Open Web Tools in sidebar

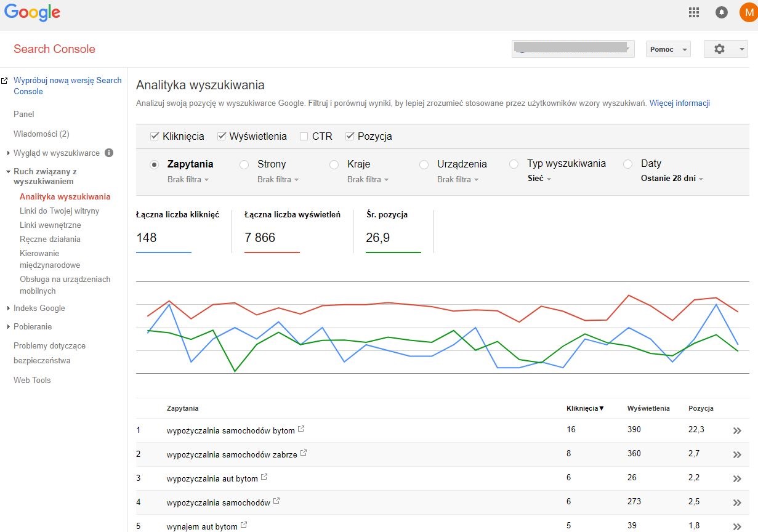click(32, 380)
